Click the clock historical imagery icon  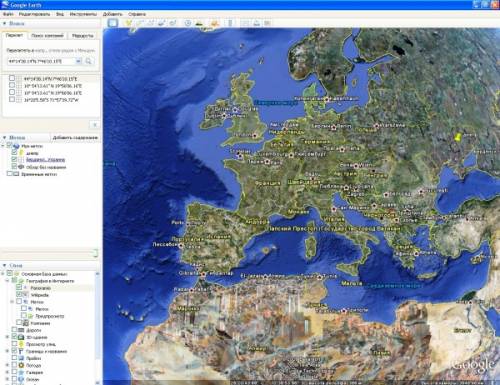(188, 23)
